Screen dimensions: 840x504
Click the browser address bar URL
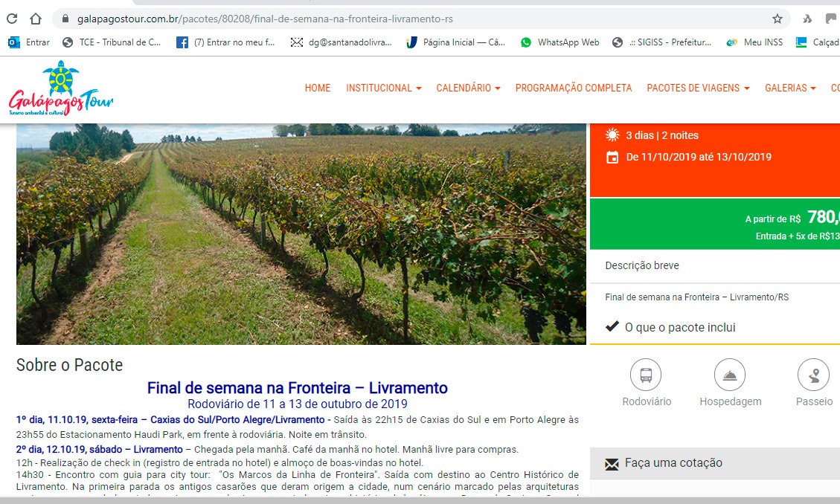265,19
